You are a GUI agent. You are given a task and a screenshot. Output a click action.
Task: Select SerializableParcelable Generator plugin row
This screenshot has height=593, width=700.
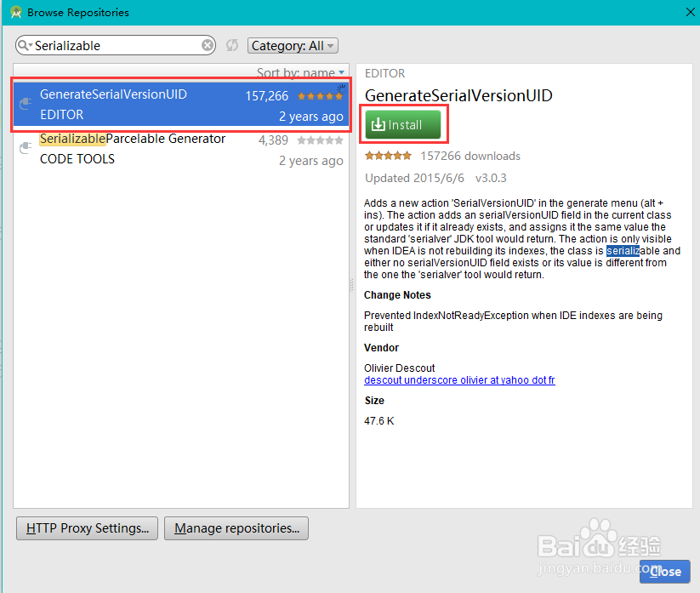coord(181,150)
